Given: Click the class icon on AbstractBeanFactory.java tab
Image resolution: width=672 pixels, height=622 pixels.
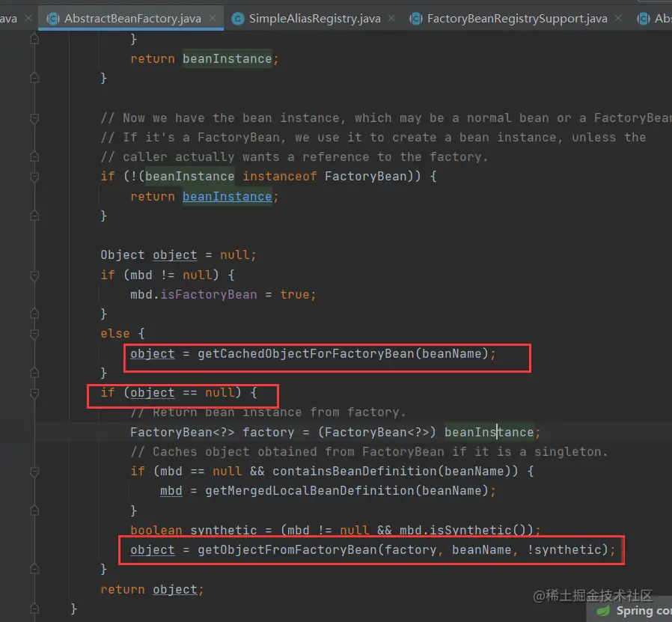Looking at the screenshot, I should click(53, 19).
